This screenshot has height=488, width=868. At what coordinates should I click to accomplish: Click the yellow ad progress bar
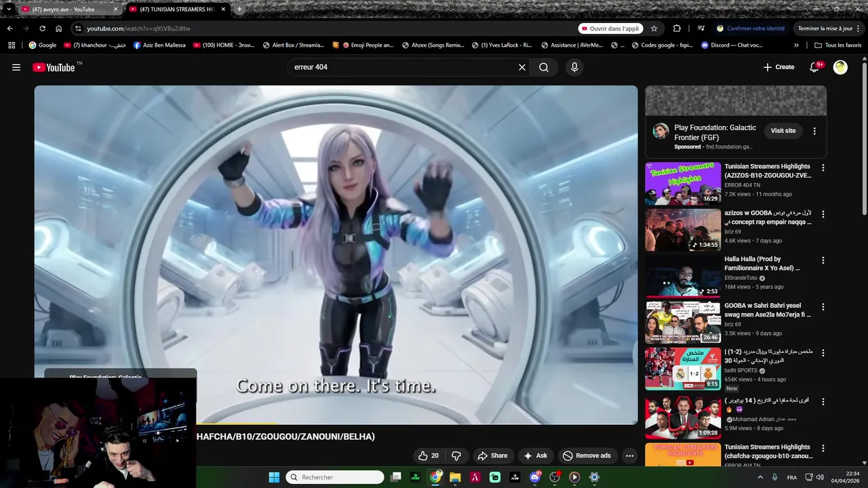(x=237, y=423)
